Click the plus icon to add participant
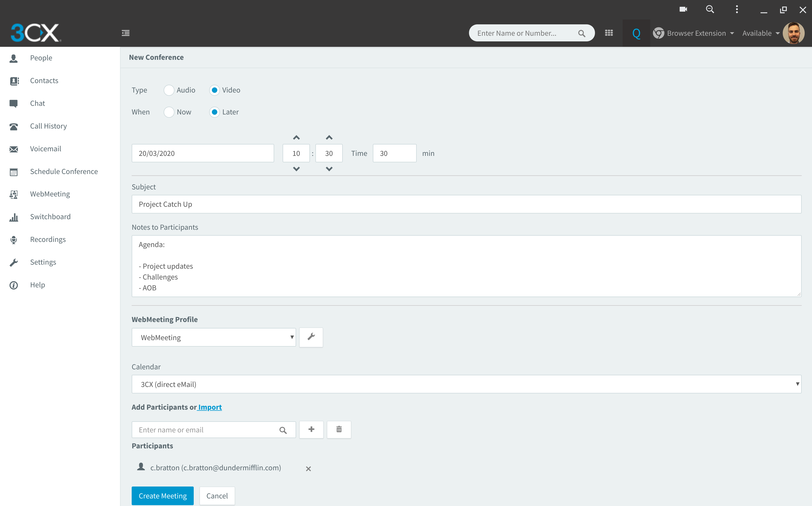 pyautogui.click(x=311, y=429)
